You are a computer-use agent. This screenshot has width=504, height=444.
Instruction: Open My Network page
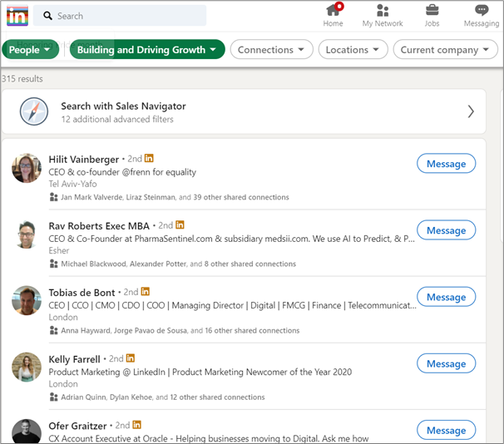pyautogui.click(x=383, y=15)
